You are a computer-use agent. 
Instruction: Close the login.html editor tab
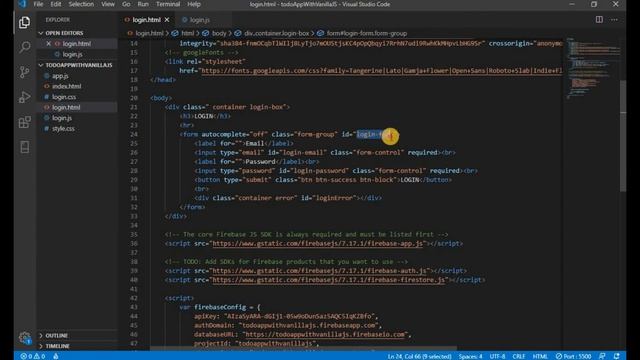[x=167, y=20]
